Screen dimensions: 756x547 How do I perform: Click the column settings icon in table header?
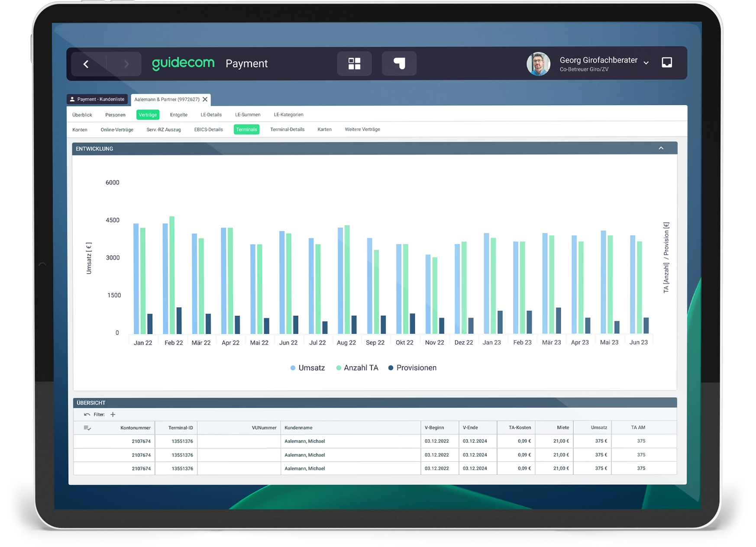click(x=87, y=428)
